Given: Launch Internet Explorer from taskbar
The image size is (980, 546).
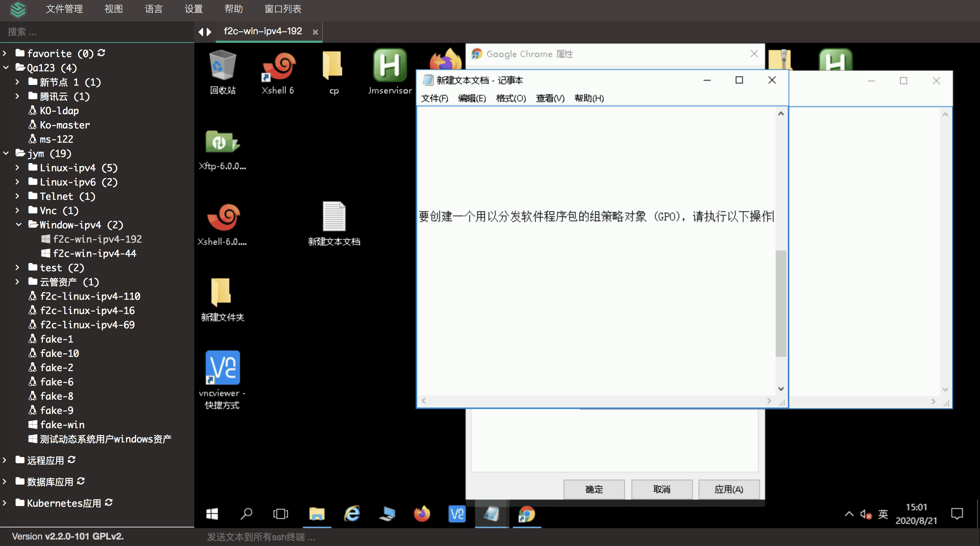Looking at the screenshot, I should (352, 514).
